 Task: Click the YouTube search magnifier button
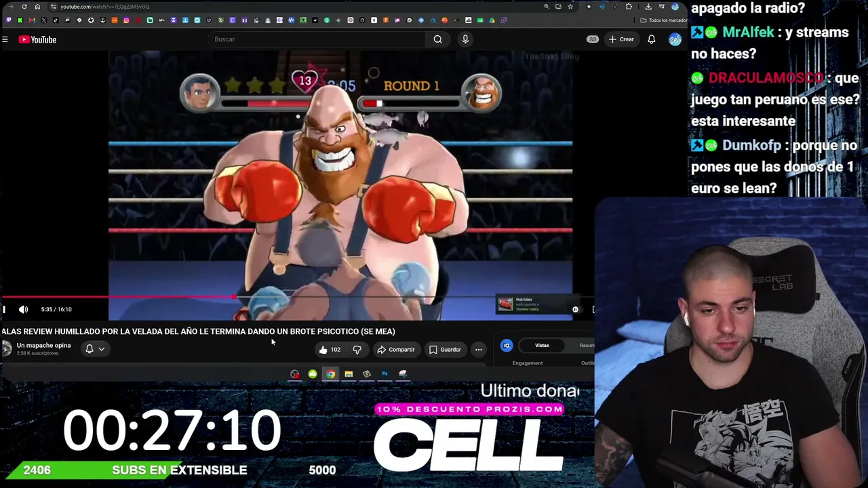pyautogui.click(x=438, y=39)
